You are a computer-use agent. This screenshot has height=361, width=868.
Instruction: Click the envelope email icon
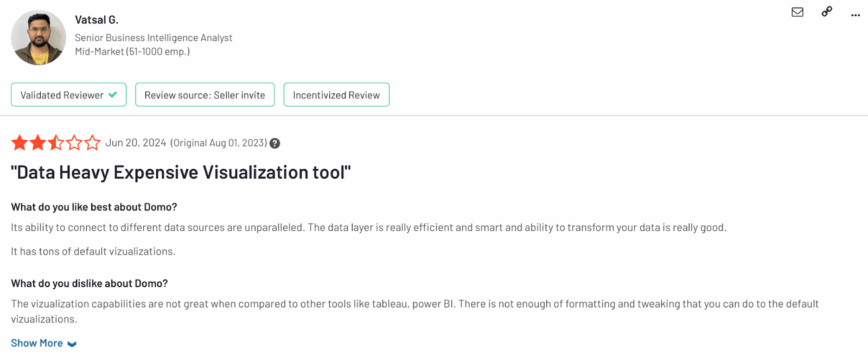(797, 12)
